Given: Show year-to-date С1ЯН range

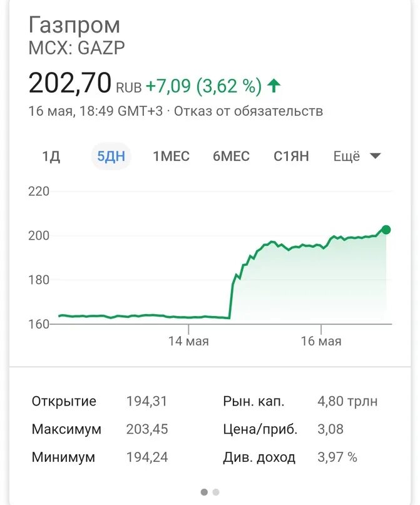Looking at the screenshot, I should coord(291,156).
